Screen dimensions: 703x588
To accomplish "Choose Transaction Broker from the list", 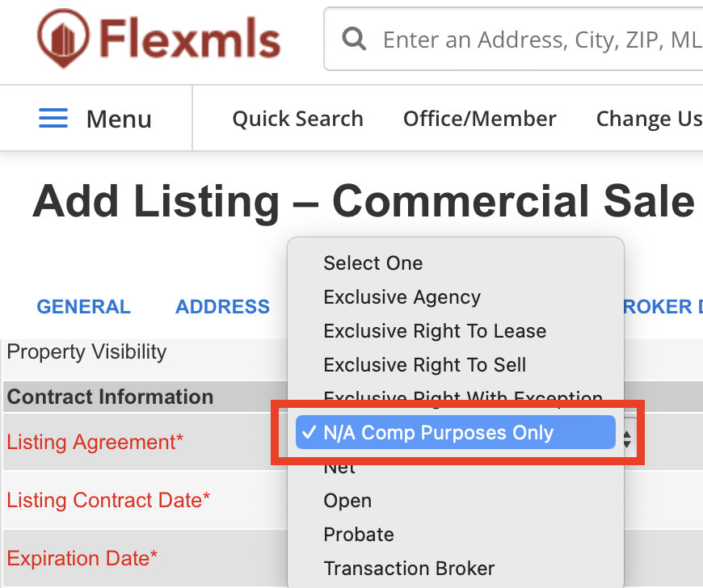I will [409, 569].
